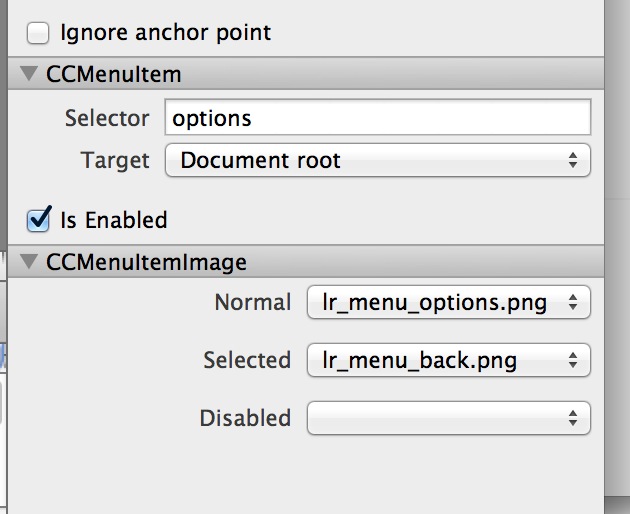Screen dimensions: 630x514
Task: Click the Ignore anchor point label text
Action: pyautogui.click(x=166, y=33)
